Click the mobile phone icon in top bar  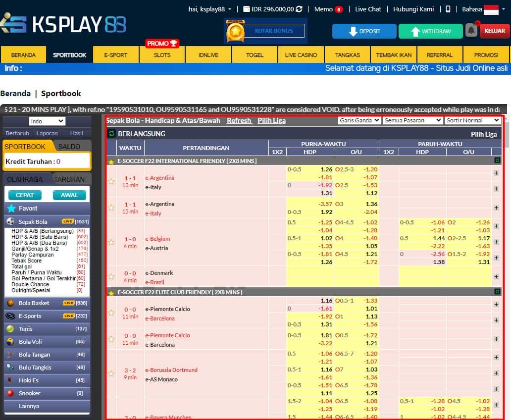point(448,9)
